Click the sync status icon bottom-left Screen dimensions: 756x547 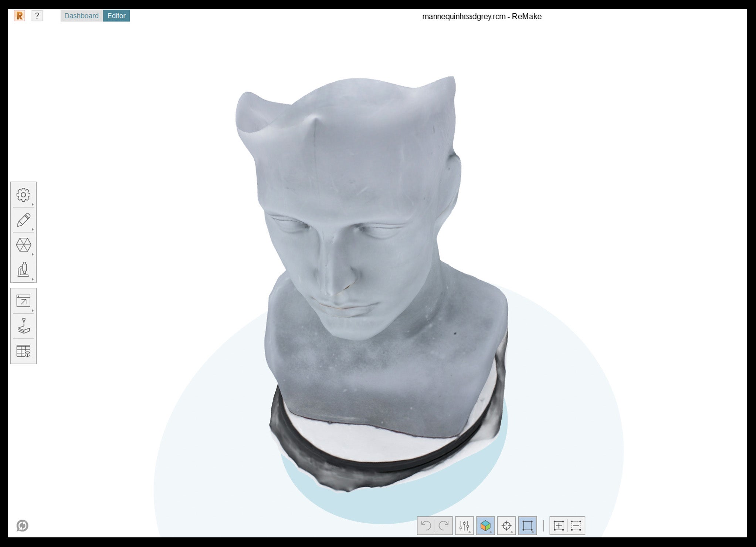22,526
